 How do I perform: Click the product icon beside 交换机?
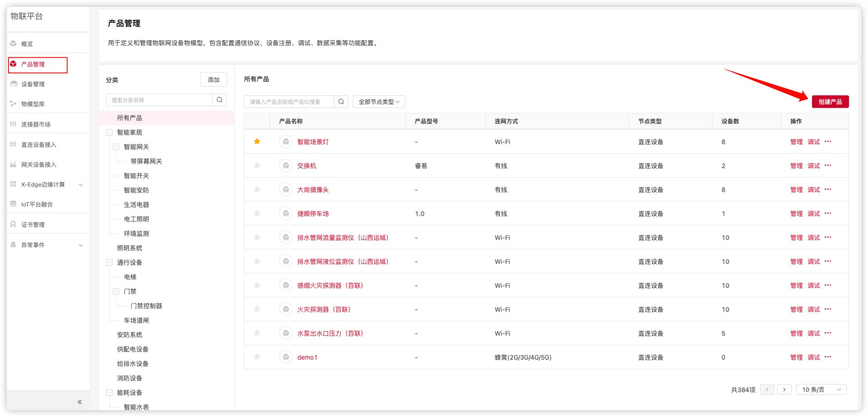(x=286, y=166)
